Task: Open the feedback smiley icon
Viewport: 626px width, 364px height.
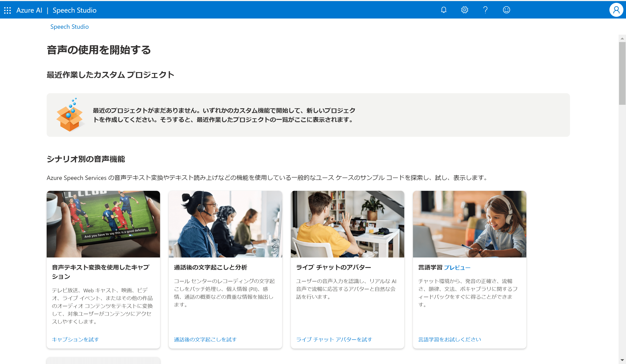Action: 506,10
